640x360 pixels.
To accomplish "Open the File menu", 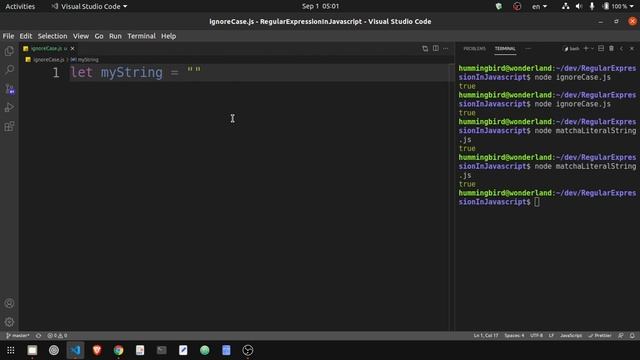I will (8, 36).
